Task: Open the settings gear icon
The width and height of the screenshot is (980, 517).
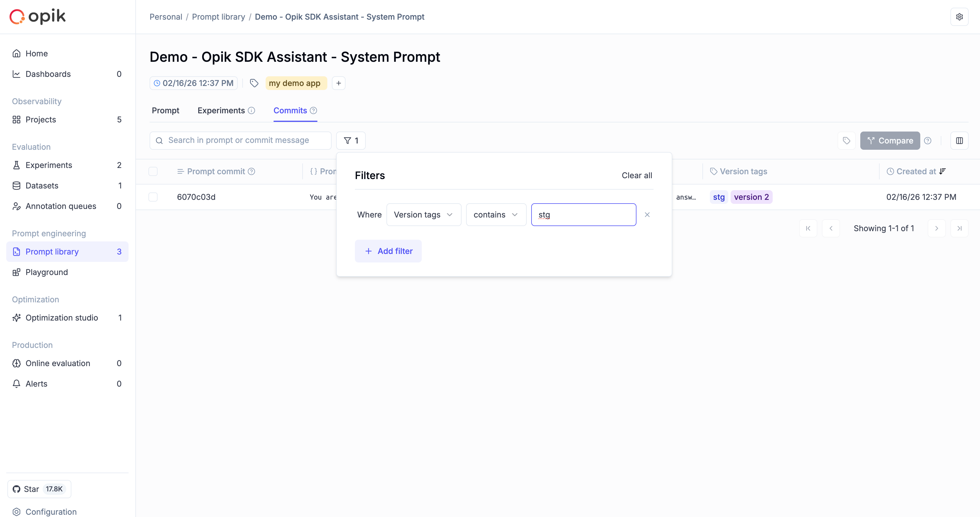Action: point(959,17)
